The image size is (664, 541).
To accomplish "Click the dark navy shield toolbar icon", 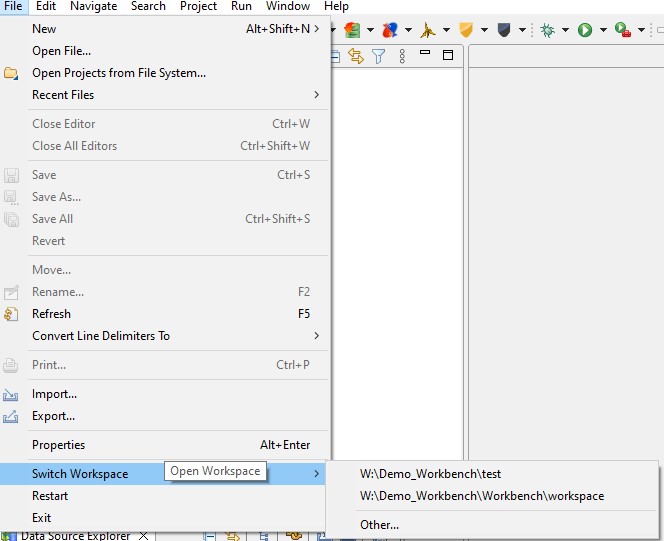I will pos(504,30).
